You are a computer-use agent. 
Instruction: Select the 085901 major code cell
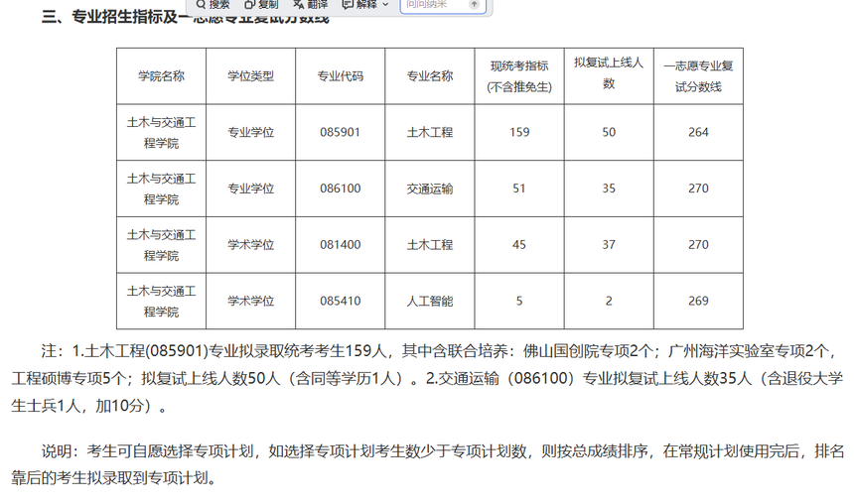[x=340, y=132]
